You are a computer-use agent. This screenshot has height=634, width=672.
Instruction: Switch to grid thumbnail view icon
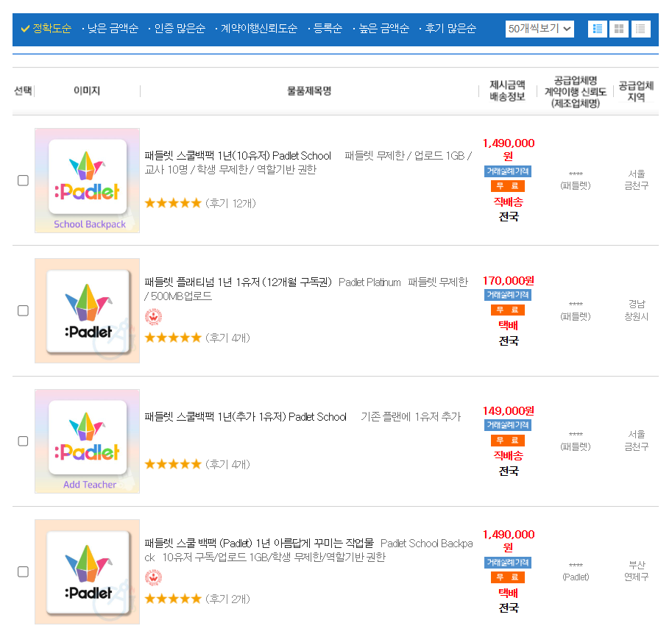coord(619,29)
